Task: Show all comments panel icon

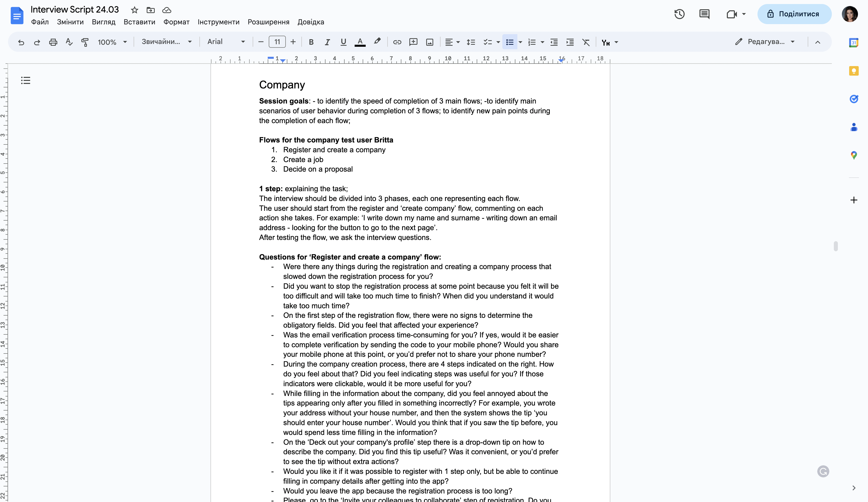Action: 704,14
